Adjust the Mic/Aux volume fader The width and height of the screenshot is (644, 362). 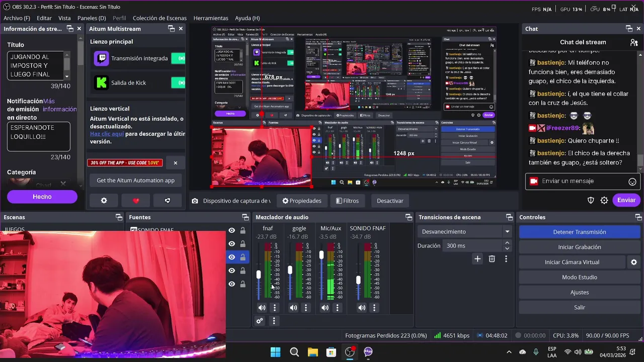321,255
